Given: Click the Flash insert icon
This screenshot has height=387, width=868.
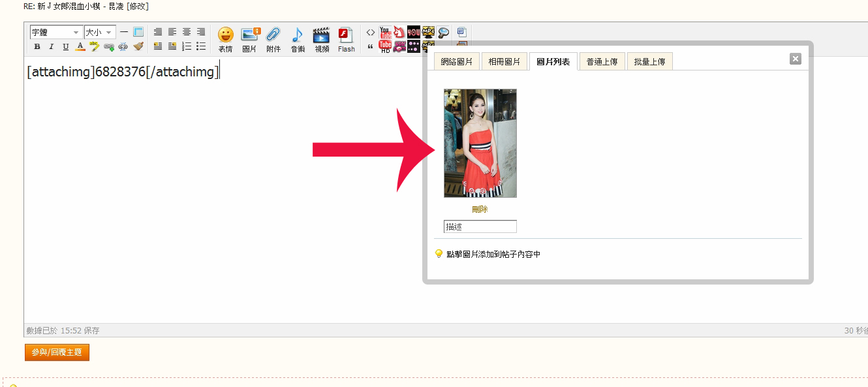Looking at the screenshot, I should pyautogui.click(x=346, y=39).
